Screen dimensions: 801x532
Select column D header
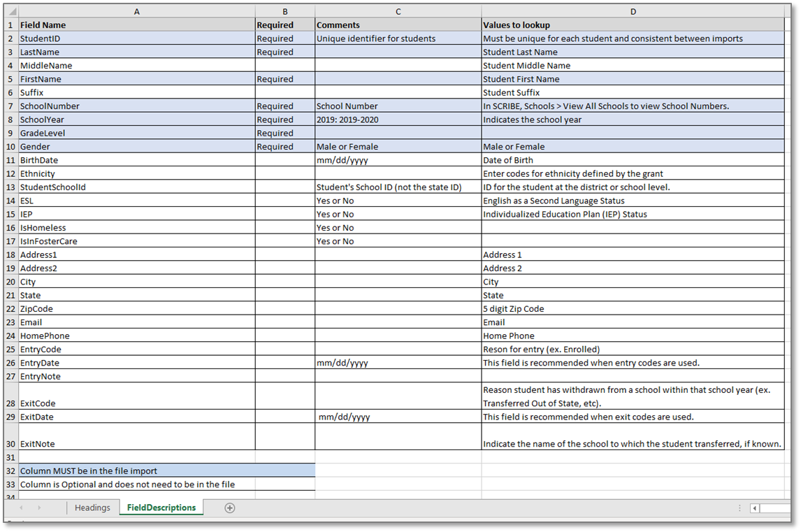coord(633,11)
